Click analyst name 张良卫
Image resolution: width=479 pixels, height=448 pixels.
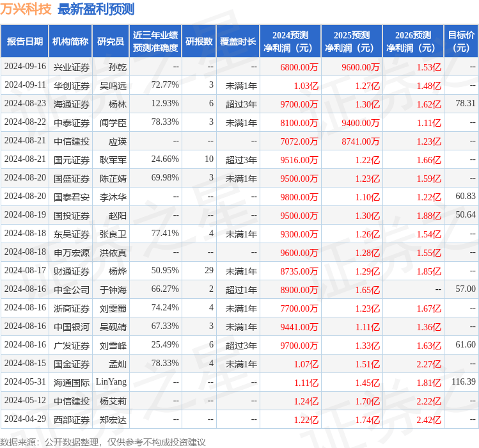tap(113, 234)
